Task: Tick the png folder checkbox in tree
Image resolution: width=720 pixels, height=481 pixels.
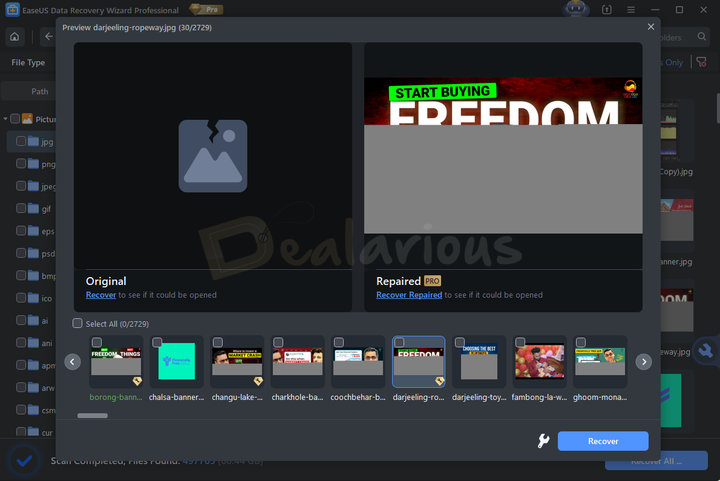Action: [21, 163]
